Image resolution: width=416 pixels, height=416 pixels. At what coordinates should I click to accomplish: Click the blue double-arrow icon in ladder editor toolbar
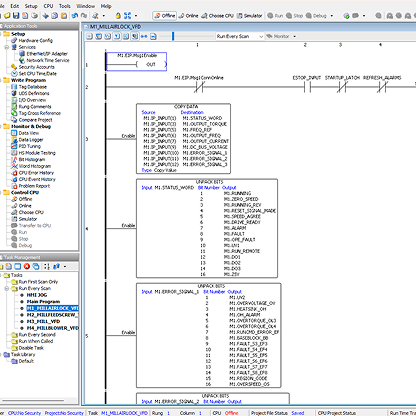144,36
